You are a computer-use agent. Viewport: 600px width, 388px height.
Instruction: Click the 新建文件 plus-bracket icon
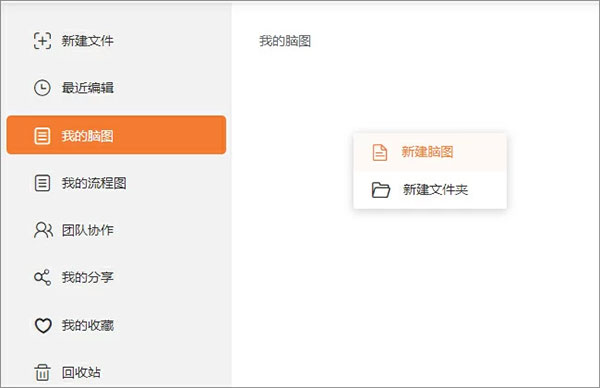pos(42,41)
